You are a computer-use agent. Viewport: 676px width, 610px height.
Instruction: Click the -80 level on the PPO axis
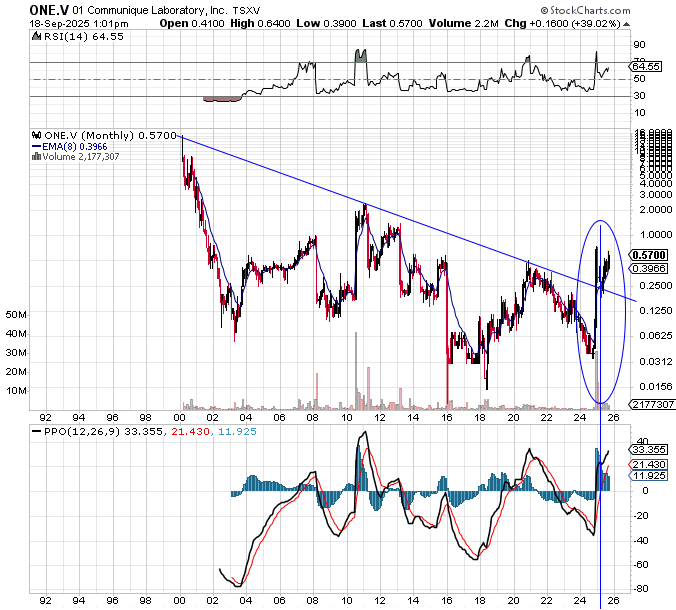[640, 588]
